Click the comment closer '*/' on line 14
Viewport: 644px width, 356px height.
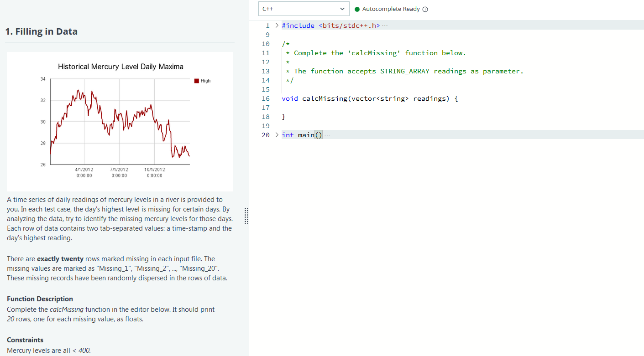[x=290, y=80]
